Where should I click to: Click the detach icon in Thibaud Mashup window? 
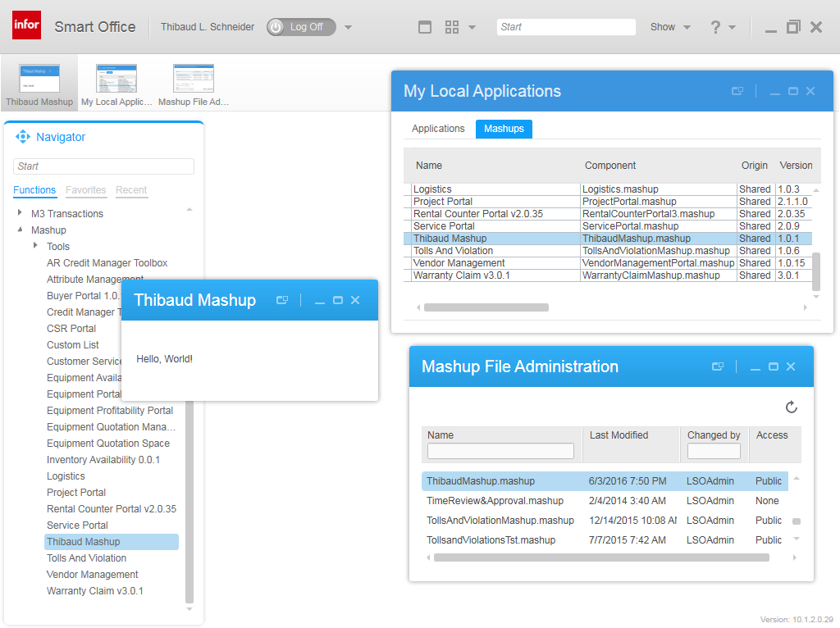282,300
